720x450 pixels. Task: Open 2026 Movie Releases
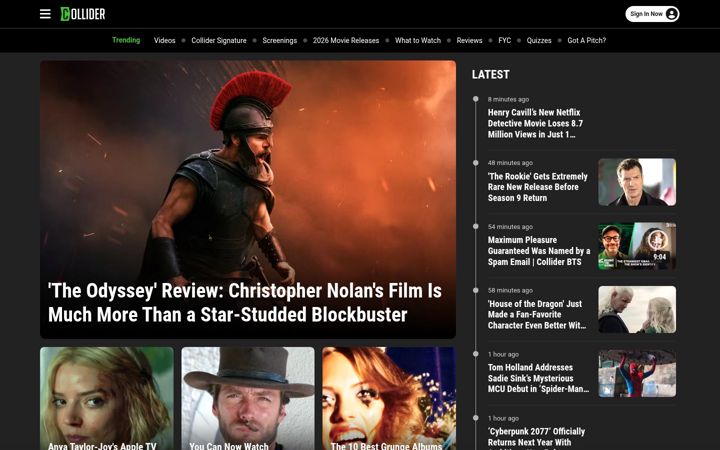(346, 40)
